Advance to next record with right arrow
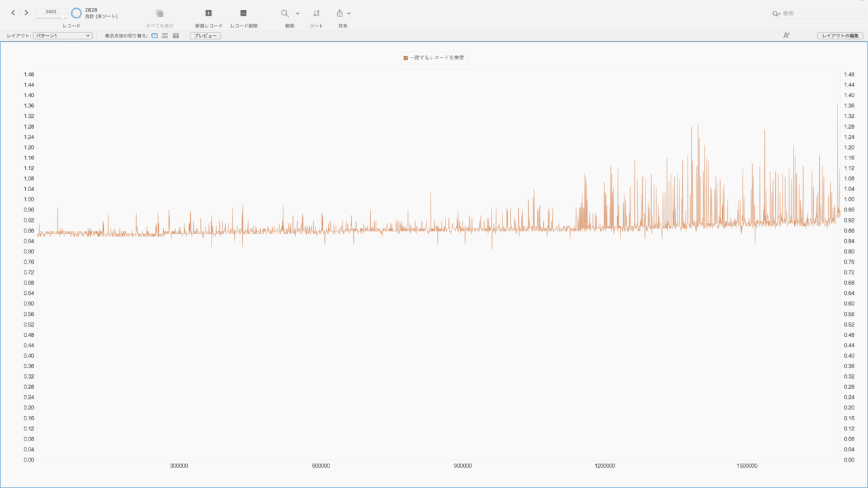The width and height of the screenshot is (868, 488). coord(26,12)
